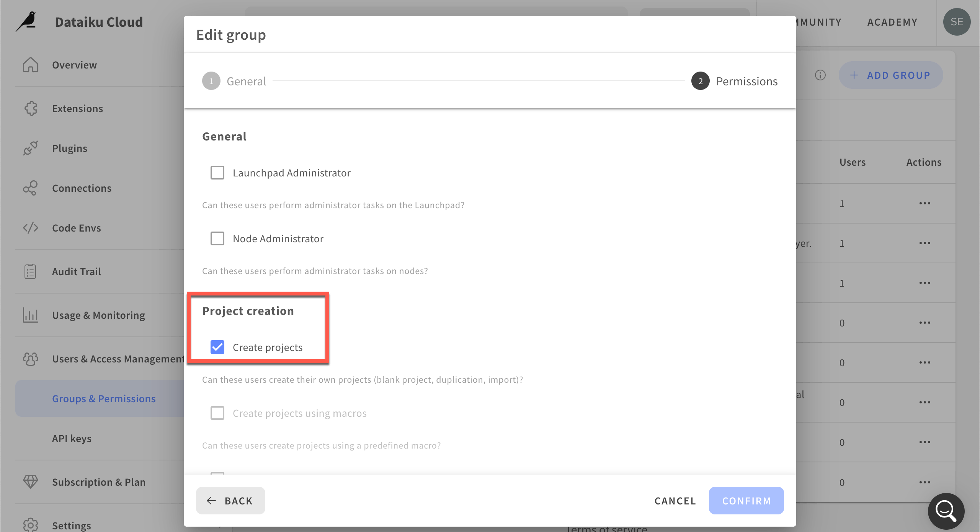
Task: Open the Audit Trail sidebar item
Action: (77, 271)
